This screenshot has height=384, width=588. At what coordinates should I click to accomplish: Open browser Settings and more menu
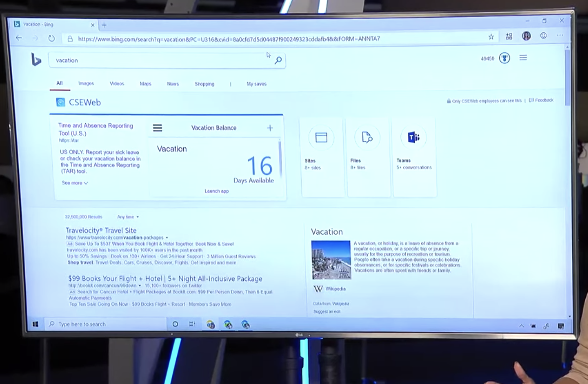pos(560,35)
